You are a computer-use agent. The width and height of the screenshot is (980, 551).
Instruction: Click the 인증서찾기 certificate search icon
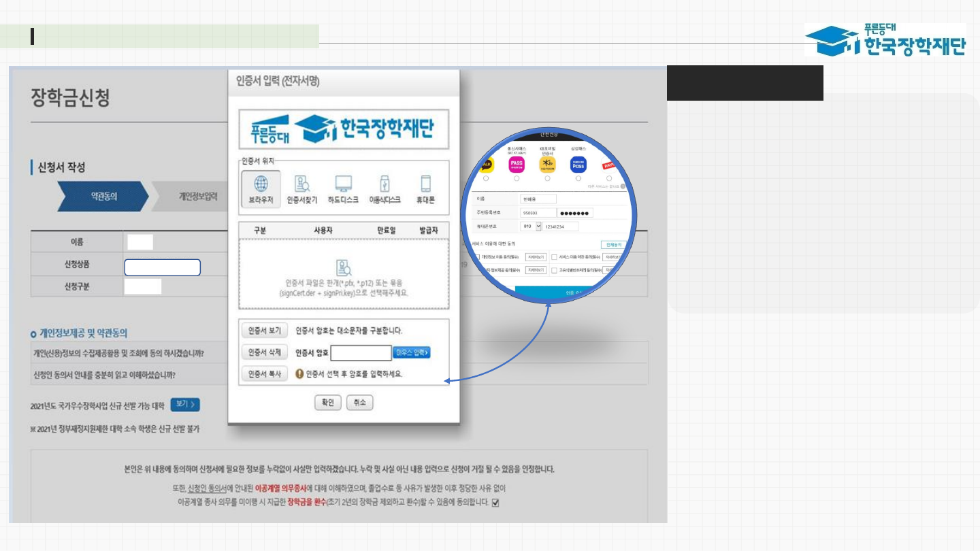coord(301,189)
